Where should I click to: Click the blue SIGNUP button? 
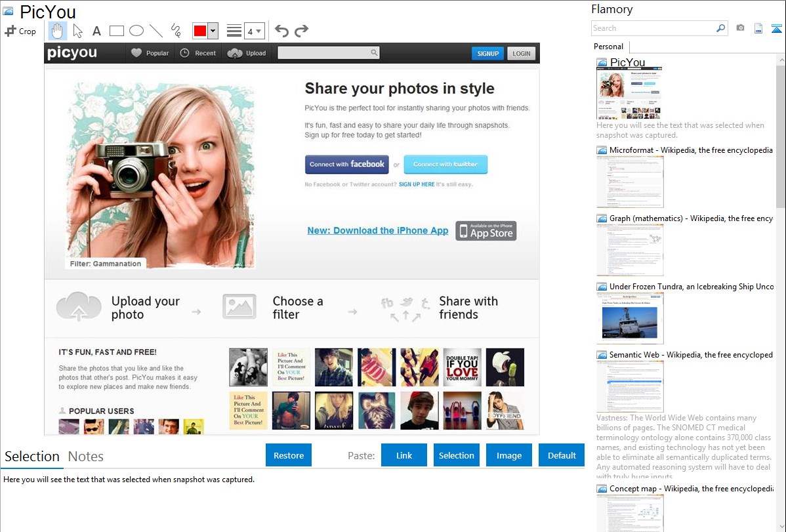[x=487, y=53]
